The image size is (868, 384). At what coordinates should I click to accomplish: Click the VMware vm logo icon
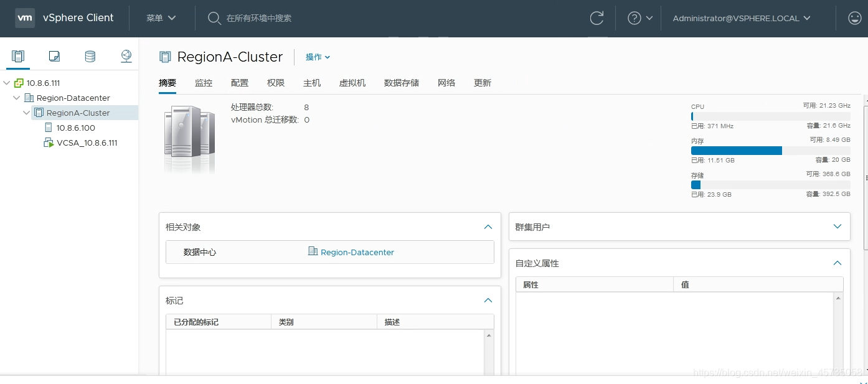(x=25, y=18)
